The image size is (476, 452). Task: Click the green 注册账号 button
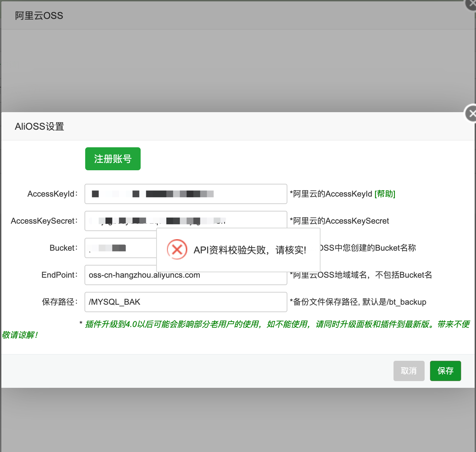[x=113, y=159]
